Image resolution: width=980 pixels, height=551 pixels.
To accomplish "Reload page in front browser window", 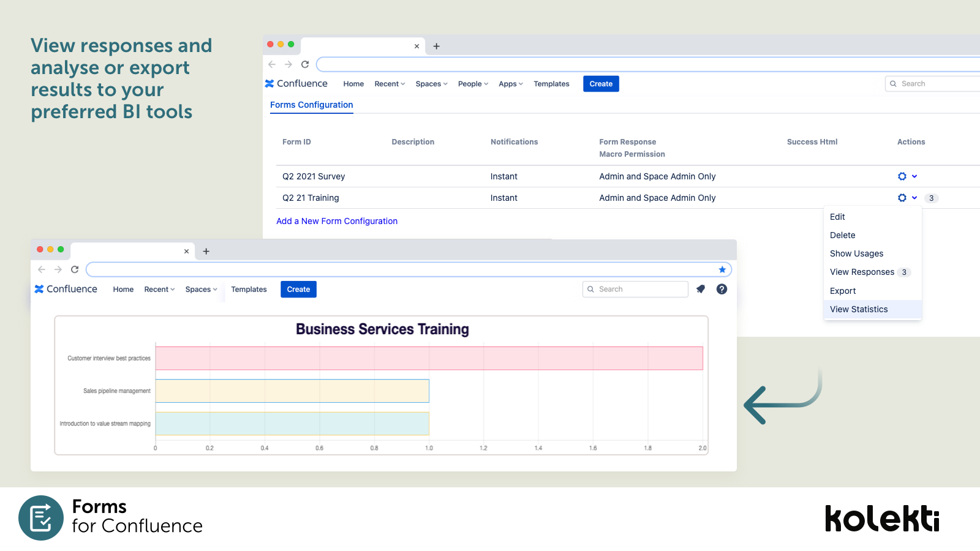I will pyautogui.click(x=75, y=269).
